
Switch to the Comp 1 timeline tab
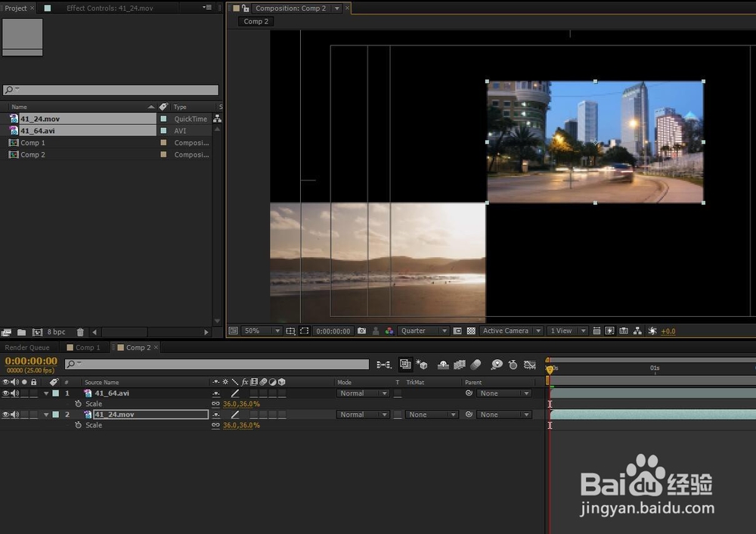click(85, 348)
